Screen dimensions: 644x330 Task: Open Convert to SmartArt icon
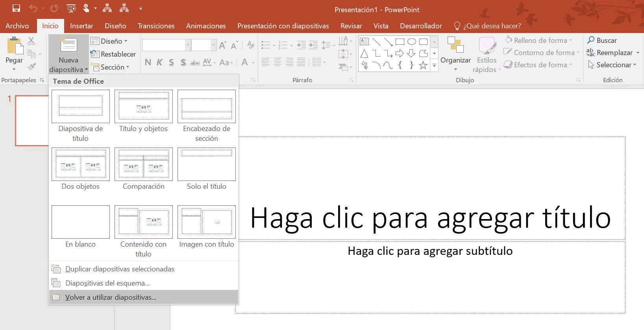[x=343, y=67]
